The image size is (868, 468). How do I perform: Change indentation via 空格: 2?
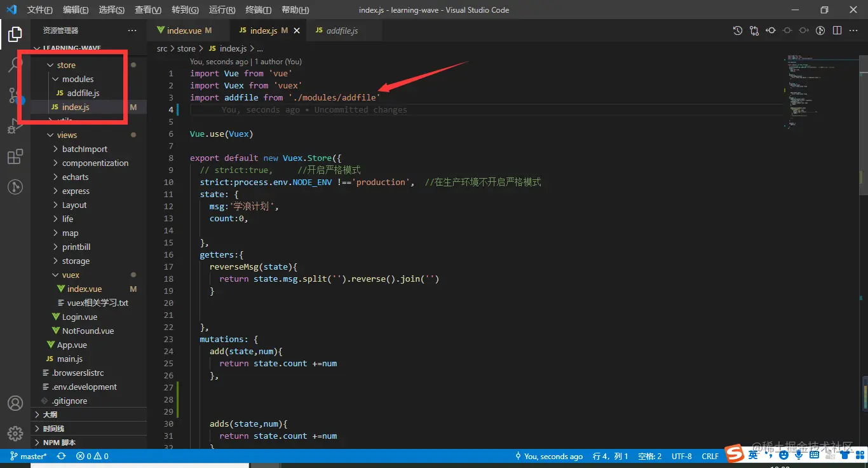point(649,456)
